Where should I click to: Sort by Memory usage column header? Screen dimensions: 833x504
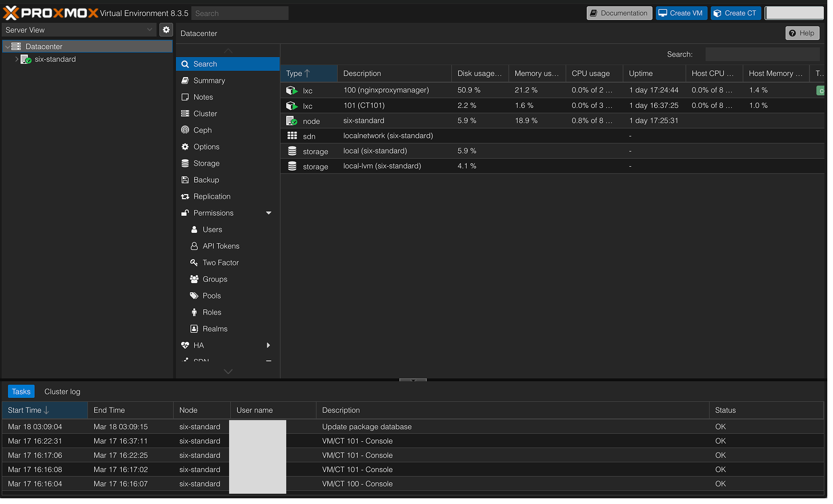tap(537, 73)
